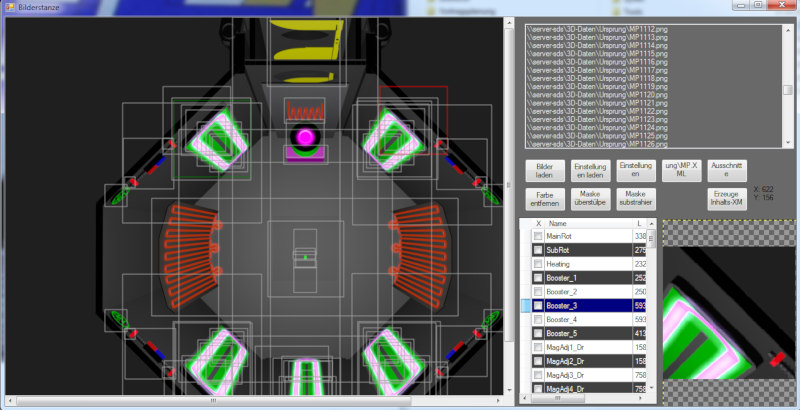Screen dimensions: 800x410
Task: Click the Ausschnitte button
Action: click(726, 170)
